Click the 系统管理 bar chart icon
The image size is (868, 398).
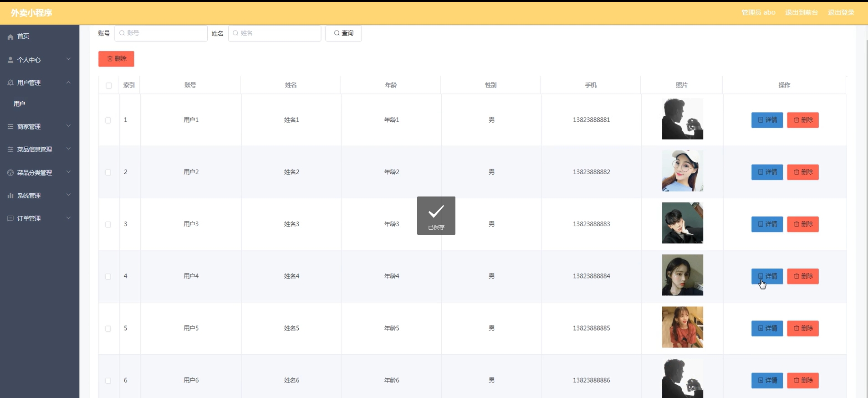10,196
